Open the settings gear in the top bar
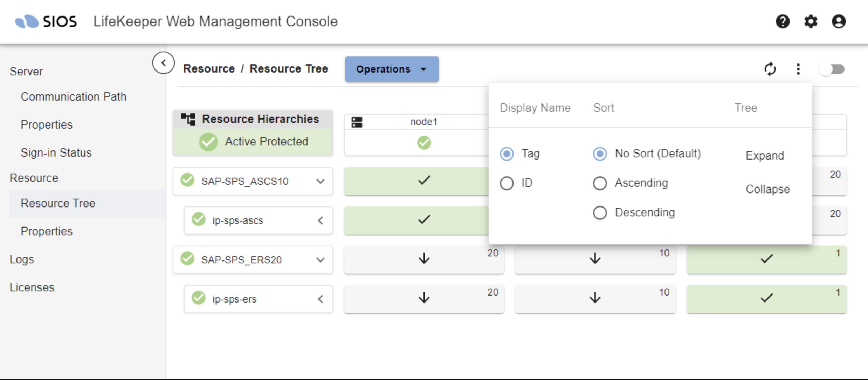This screenshot has width=868, height=380. 811,22
